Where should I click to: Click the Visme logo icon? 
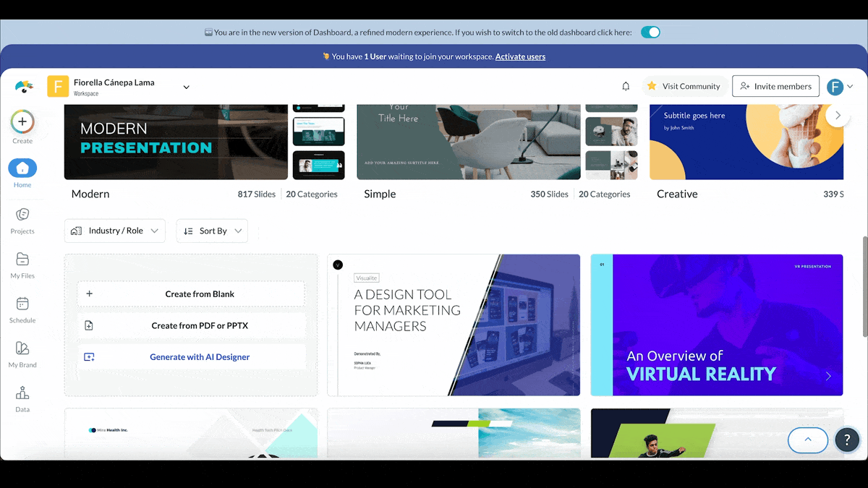(24, 87)
